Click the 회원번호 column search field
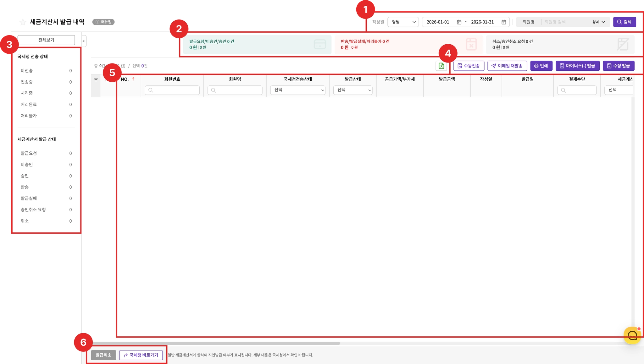This screenshot has width=644, height=364. tap(172, 90)
